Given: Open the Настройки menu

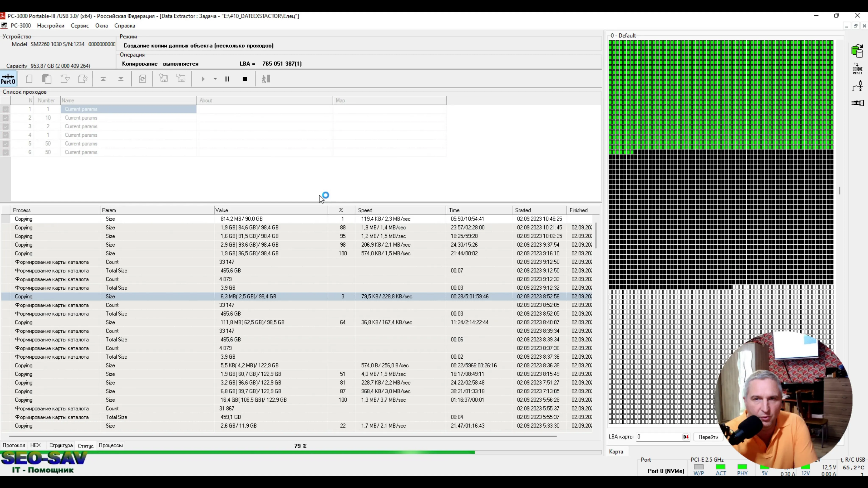Looking at the screenshot, I should click(x=51, y=26).
